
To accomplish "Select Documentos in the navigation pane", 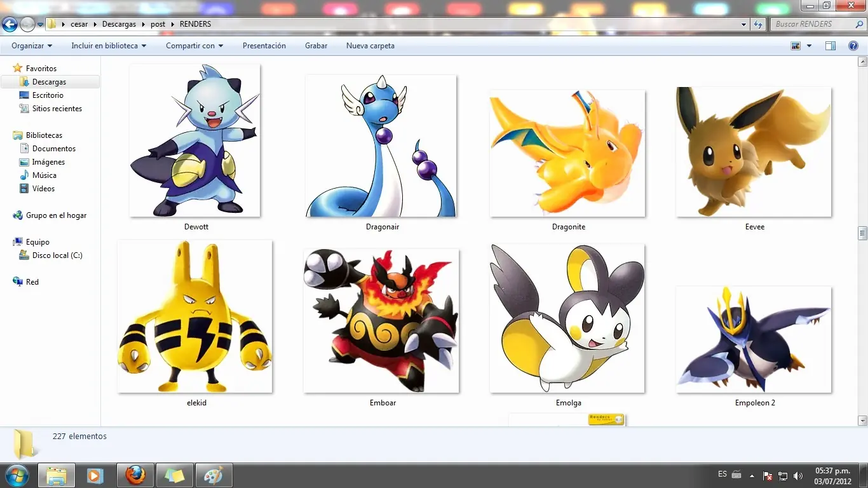I will (x=53, y=149).
